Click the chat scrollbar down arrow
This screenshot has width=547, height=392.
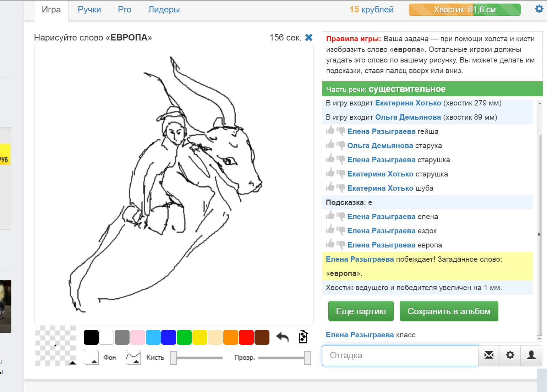[540, 339]
